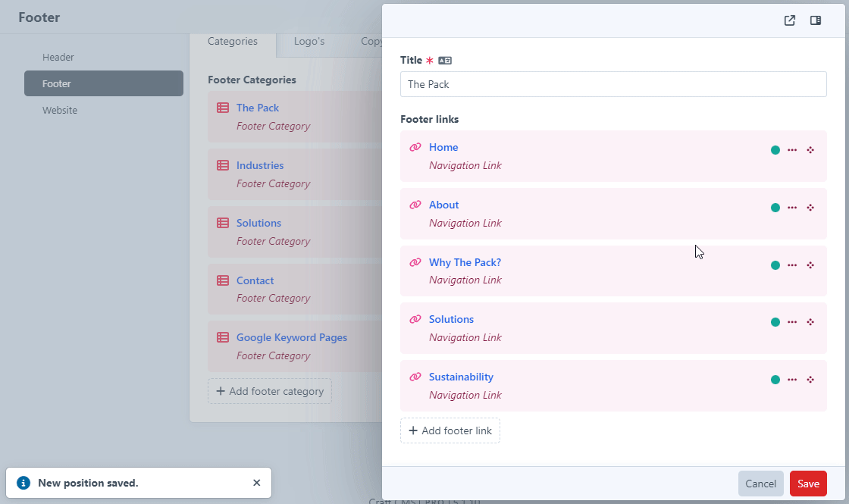The height and width of the screenshot is (504, 849).
Task: Click the Title input field
Action: [612, 84]
